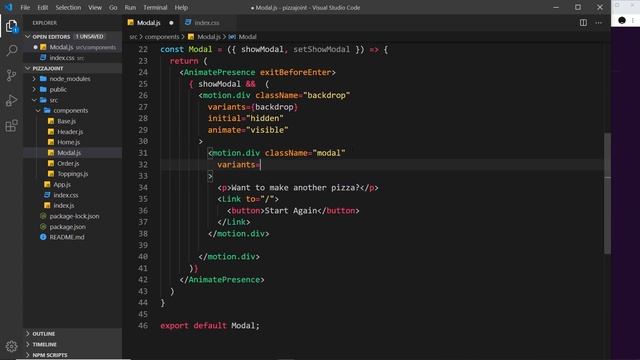Click the profile avatar in right window
Image resolution: width=640 pixels, height=360 pixels.
point(622,20)
